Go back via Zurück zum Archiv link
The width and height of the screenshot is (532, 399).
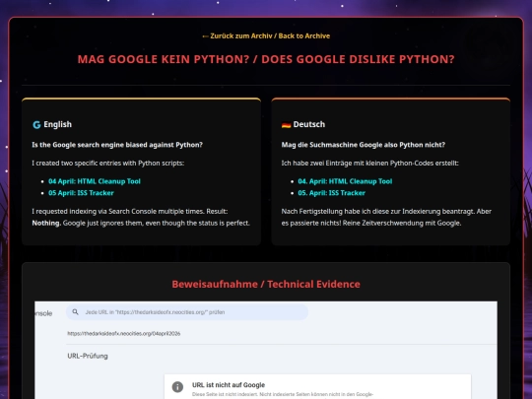pos(266,36)
